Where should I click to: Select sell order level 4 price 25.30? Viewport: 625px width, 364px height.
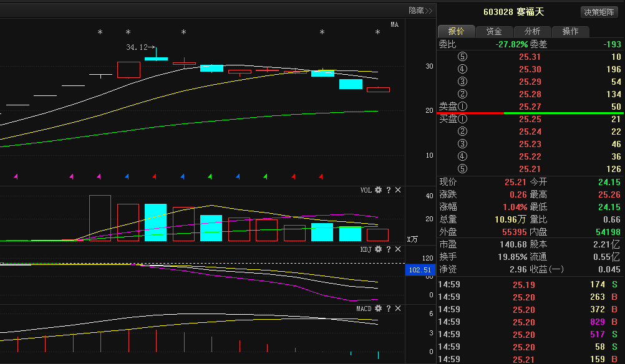[530, 69]
